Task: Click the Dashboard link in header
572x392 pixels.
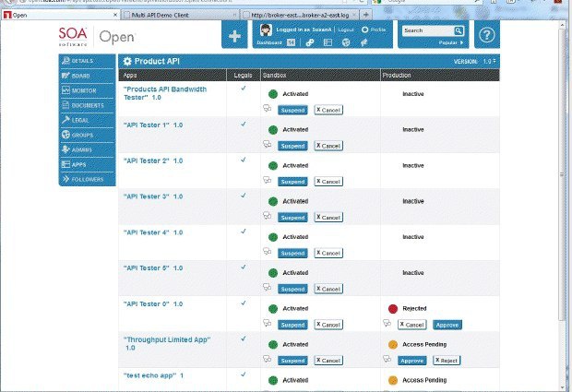Action: tap(269, 42)
